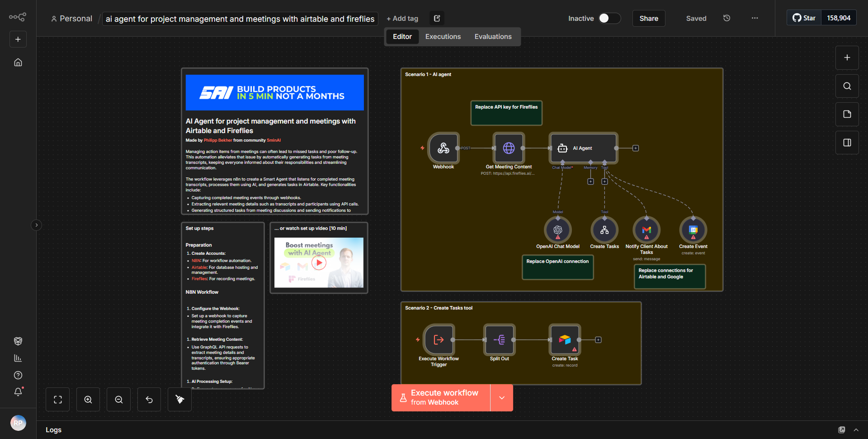
Task: Switch to the Evaluations tab
Action: (493, 36)
